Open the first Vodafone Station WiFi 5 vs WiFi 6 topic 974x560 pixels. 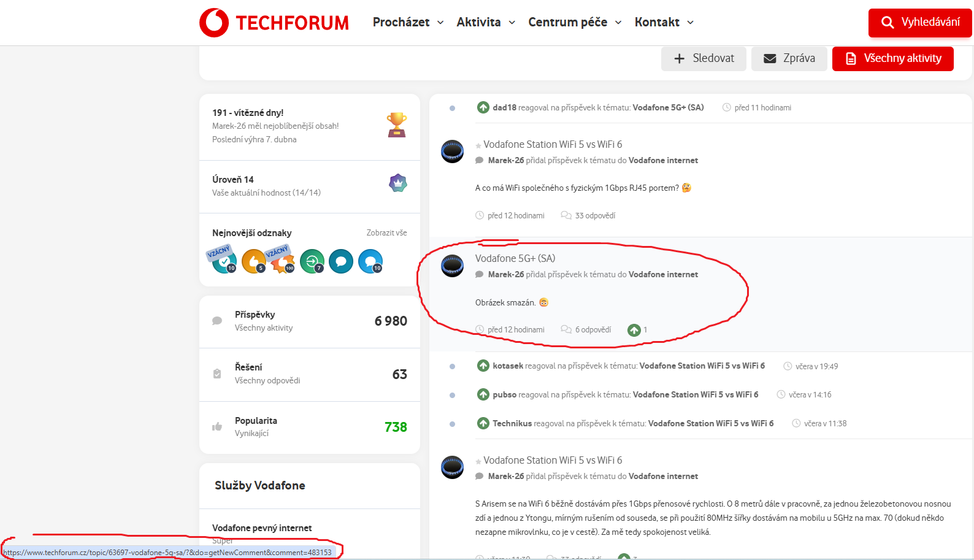click(x=553, y=144)
